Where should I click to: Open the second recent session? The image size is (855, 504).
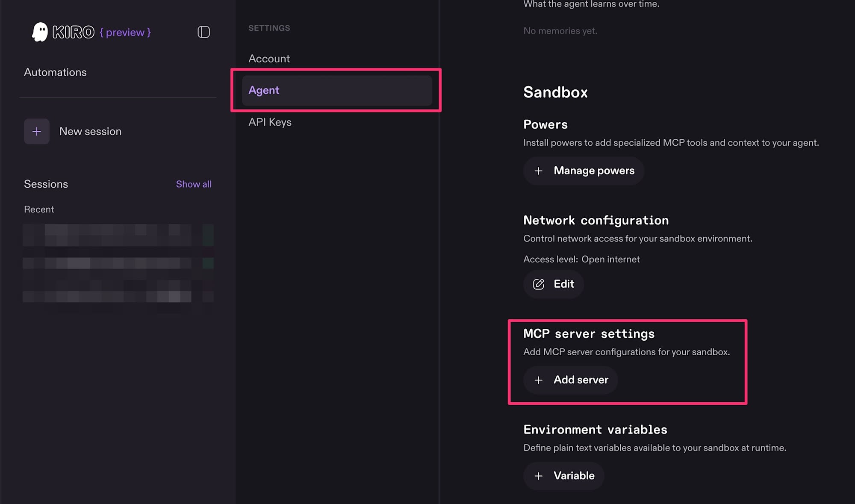[x=118, y=263]
